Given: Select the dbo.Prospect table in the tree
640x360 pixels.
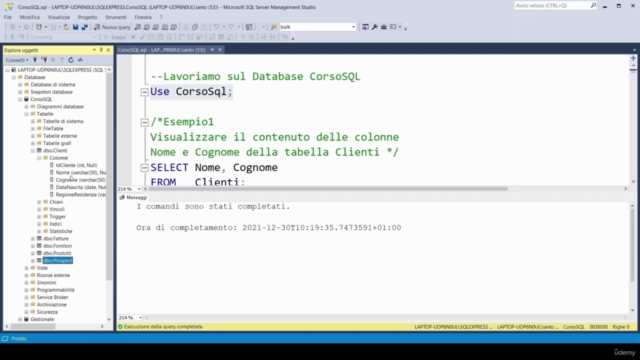Looking at the screenshot, I should click(x=58, y=260).
